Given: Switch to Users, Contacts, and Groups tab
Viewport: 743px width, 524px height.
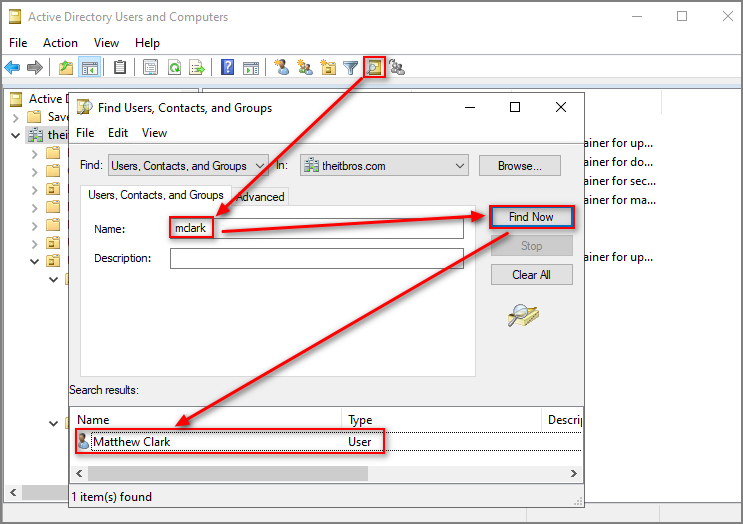Looking at the screenshot, I should pyautogui.click(x=155, y=195).
